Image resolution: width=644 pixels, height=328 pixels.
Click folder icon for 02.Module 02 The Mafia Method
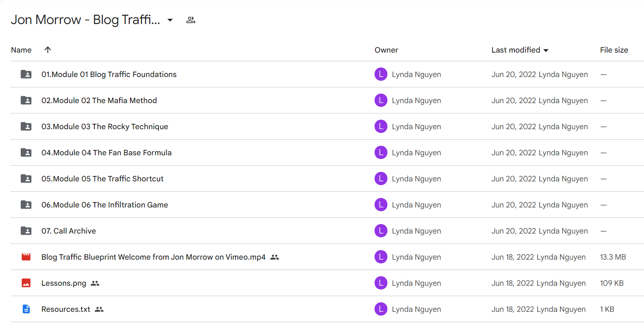26,100
